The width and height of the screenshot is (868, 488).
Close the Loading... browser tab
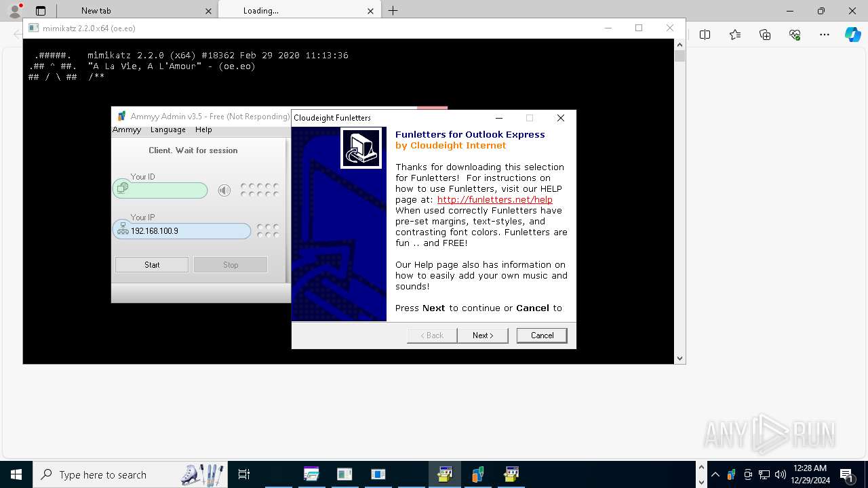(x=370, y=11)
